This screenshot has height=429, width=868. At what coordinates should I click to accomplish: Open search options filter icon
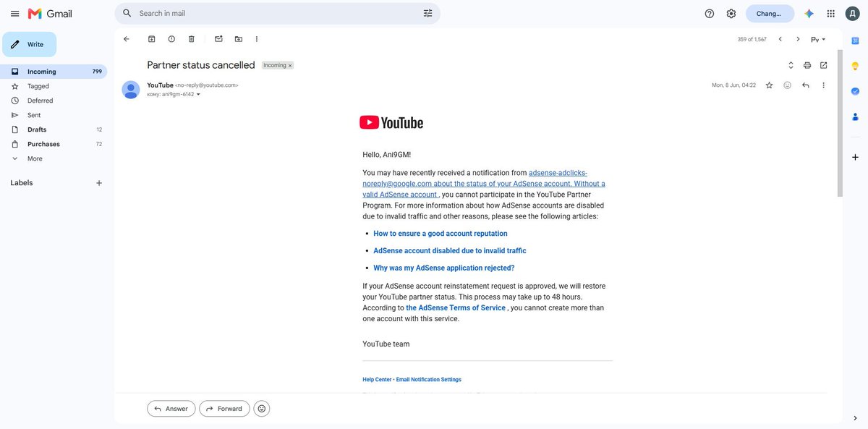427,13
